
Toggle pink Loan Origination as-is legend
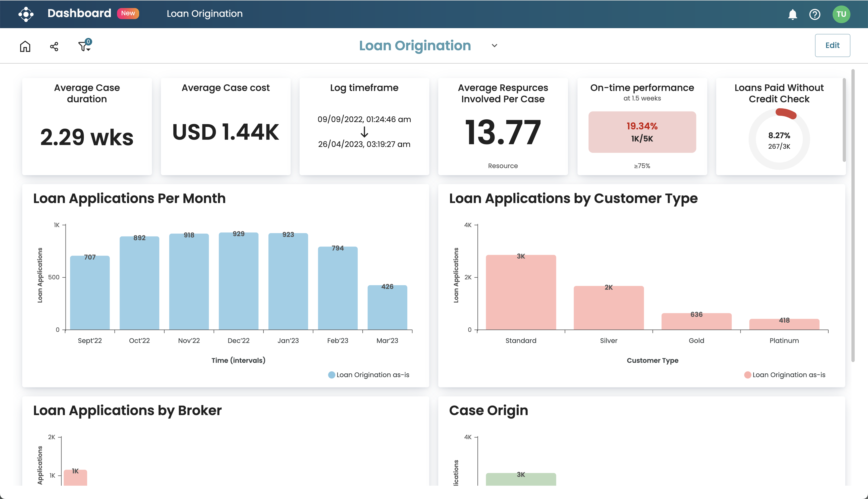(x=785, y=375)
